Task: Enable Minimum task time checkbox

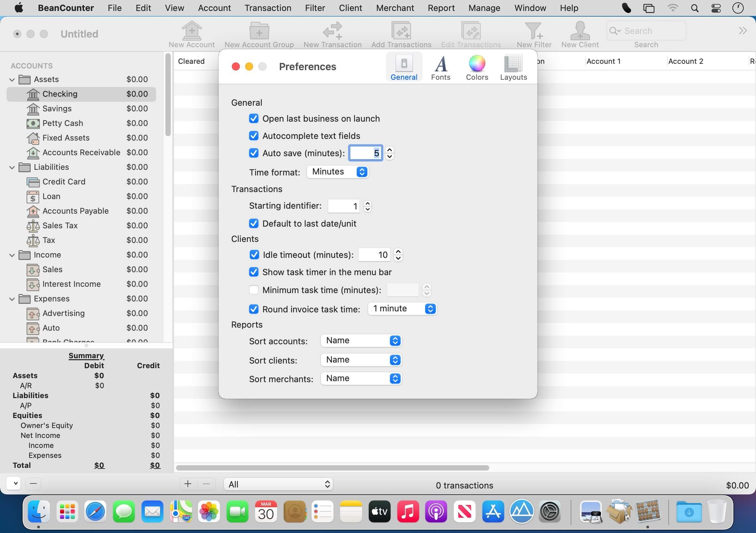Action: point(254,290)
